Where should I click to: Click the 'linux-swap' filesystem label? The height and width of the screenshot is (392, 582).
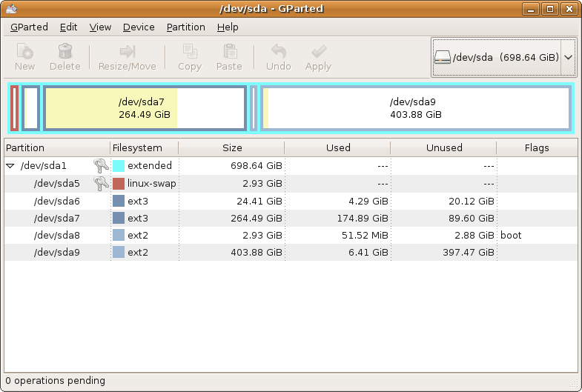pos(152,184)
